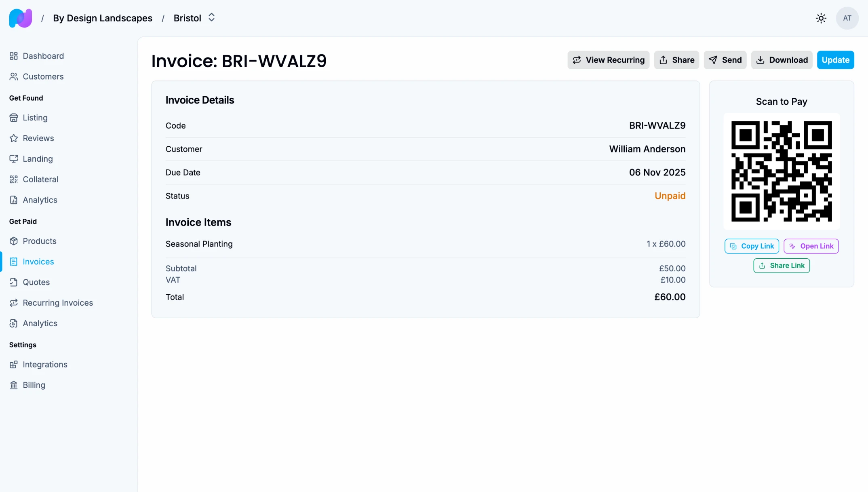Open the Dashboard from the sidebar
Viewport: 868px width, 492px height.
43,56
